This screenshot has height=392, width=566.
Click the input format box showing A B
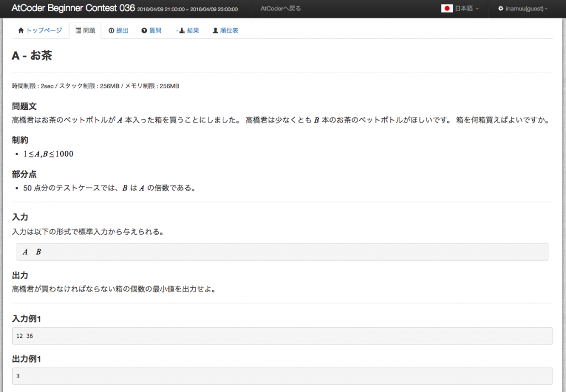282,252
